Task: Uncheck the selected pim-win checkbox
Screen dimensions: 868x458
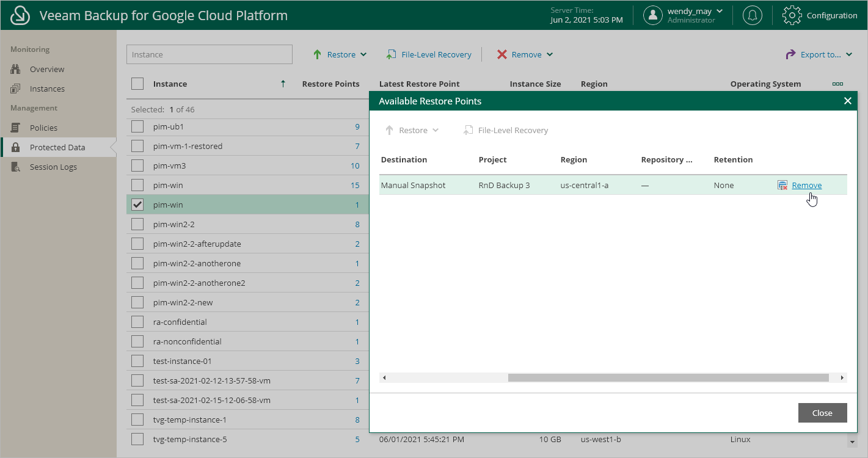Action: (137, 205)
